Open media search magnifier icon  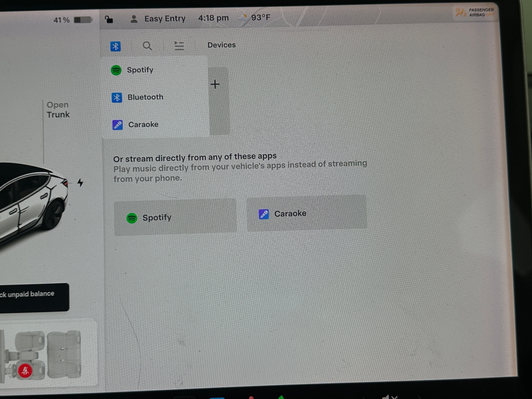coord(147,46)
